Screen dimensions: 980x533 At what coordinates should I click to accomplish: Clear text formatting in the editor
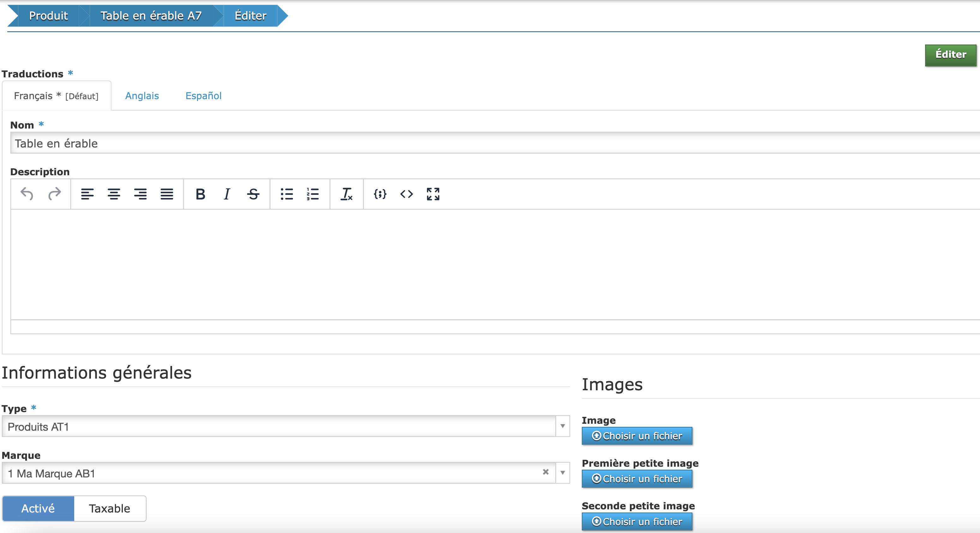tap(346, 194)
